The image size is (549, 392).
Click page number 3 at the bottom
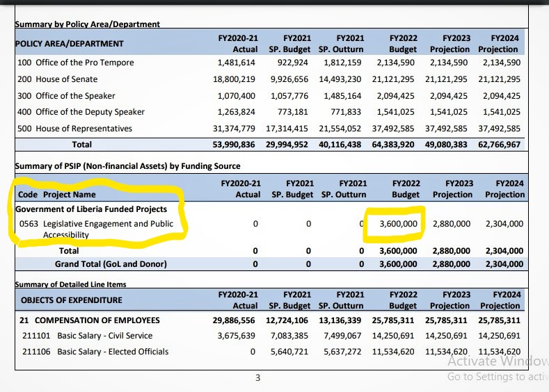click(x=257, y=377)
